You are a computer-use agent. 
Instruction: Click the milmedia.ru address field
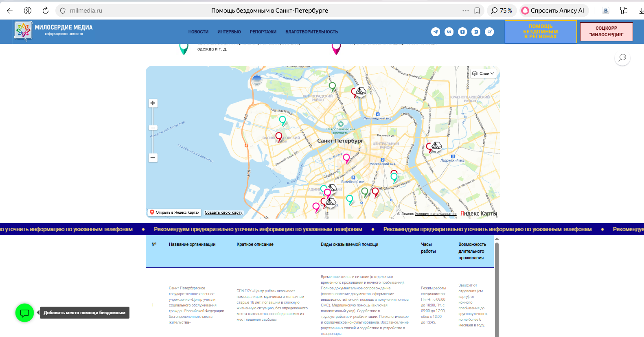coord(86,11)
